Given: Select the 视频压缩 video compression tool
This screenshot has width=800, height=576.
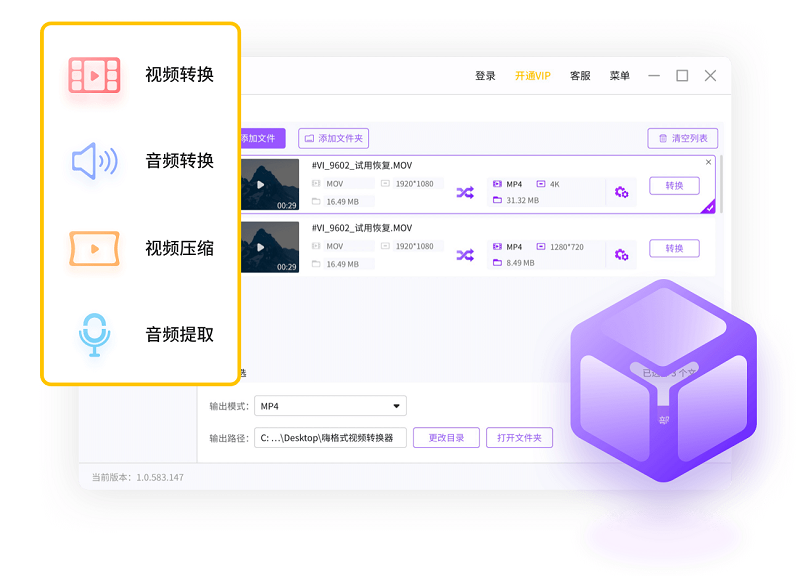Looking at the screenshot, I should tap(140, 249).
